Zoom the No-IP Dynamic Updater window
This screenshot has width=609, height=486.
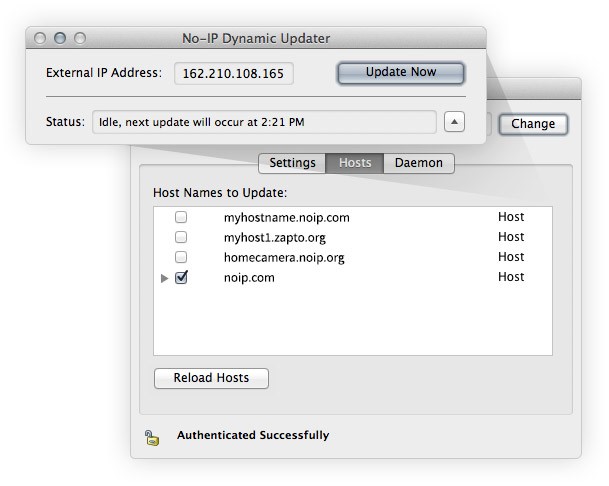[x=80, y=38]
